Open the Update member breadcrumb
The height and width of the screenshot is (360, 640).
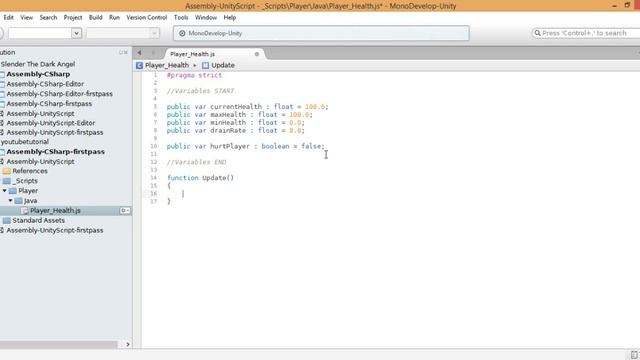(x=223, y=65)
